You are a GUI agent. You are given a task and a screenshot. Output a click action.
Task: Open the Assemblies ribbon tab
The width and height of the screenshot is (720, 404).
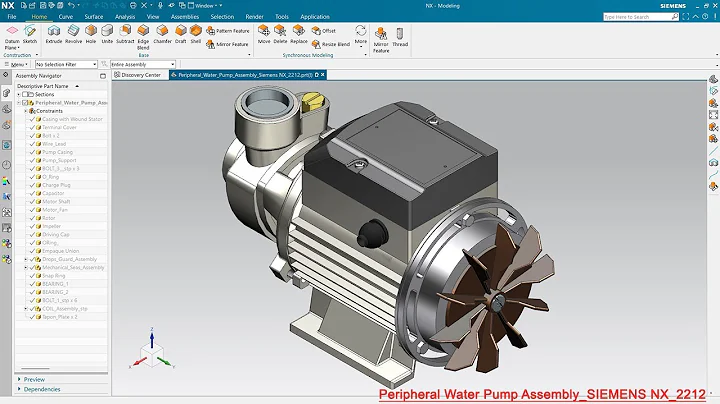pyautogui.click(x=185, y=17)
